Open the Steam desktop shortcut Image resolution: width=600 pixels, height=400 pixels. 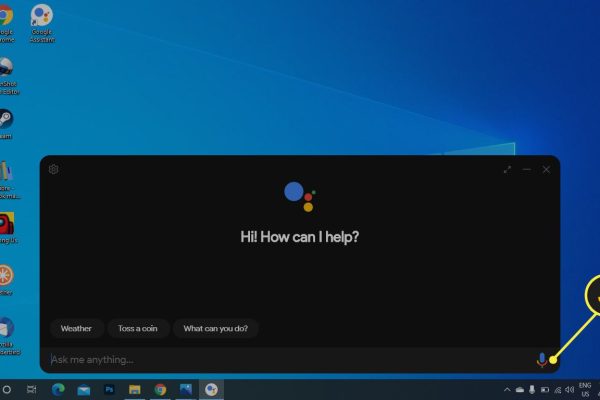[x=6, y=120]
